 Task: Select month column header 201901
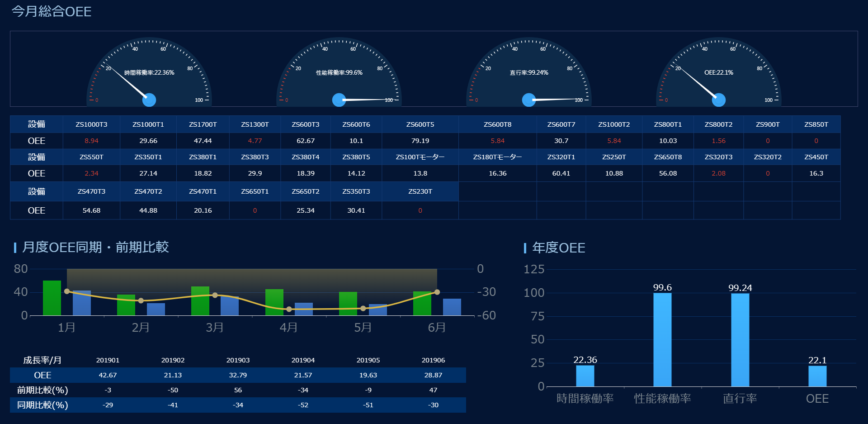pyautogui.click(x=108, y=360)
